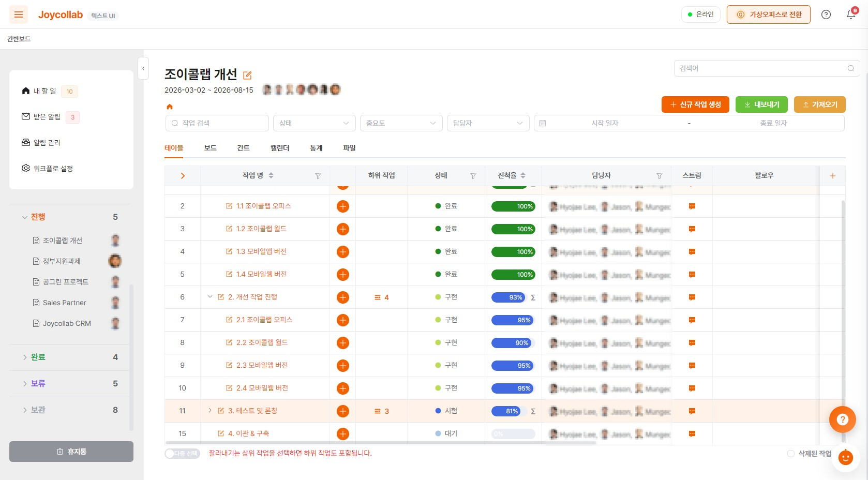Screen dimensions: 868x480
Task: Focus the 검색어 search field
Action: point(767,68)
